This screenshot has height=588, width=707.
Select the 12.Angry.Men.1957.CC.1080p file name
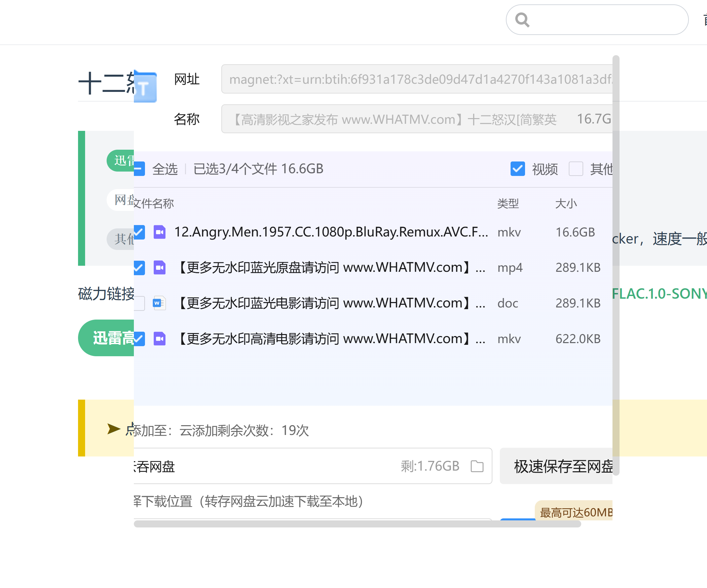pyautogui.click(x=331, y=232)
